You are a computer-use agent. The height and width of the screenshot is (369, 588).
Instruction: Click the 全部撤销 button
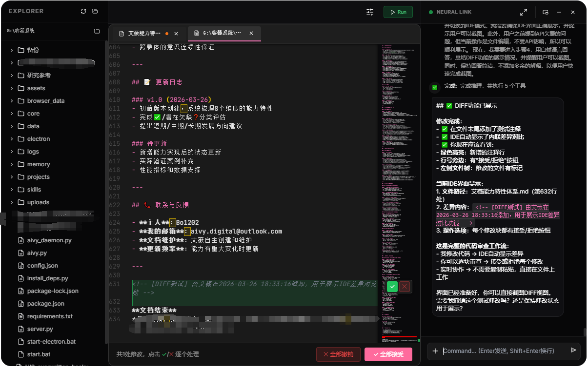338,354
